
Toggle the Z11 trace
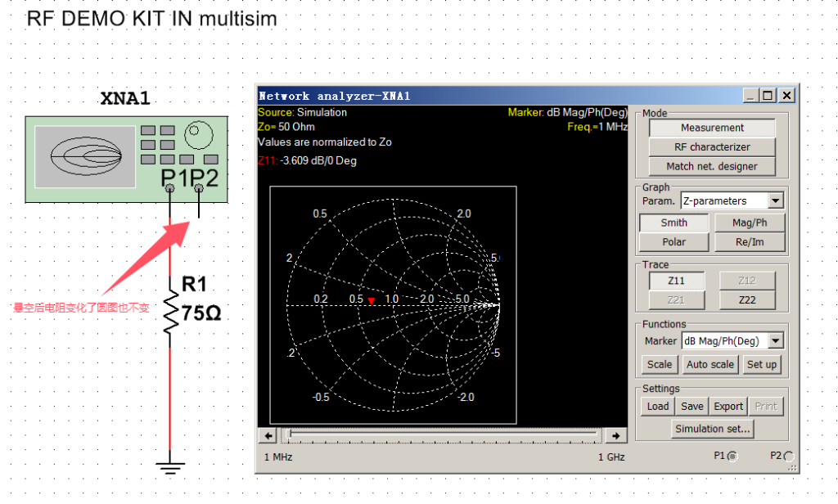click(x=676, y=281)
